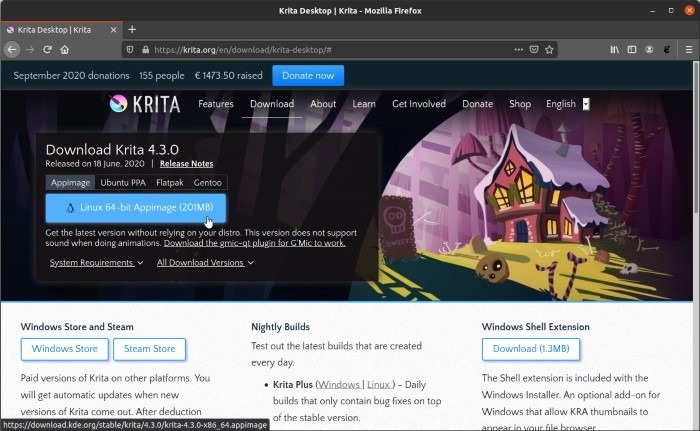Viewport: 700px width, 431px height.
Task: Select the Flatpak download tab
Action: (x=170, y=183)
